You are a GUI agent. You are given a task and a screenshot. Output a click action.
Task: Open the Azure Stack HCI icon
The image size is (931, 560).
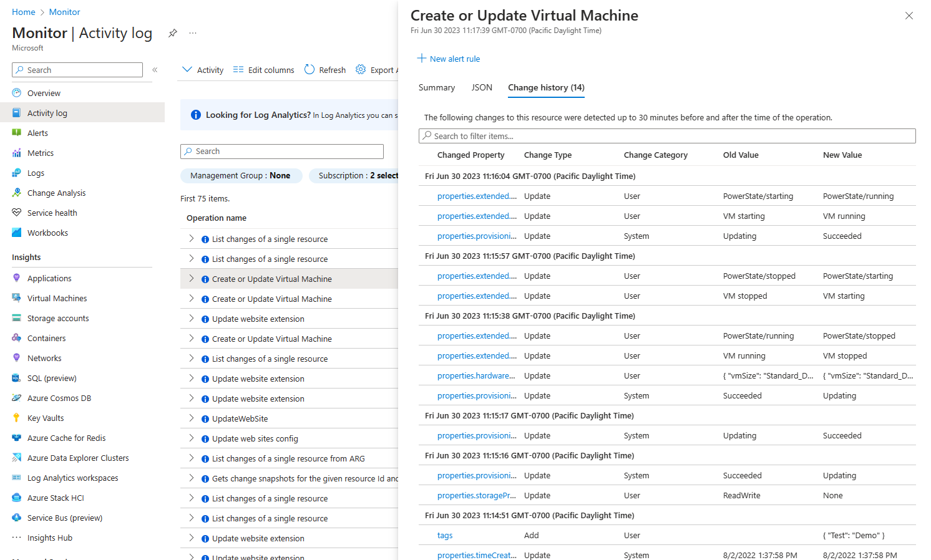point(17,498)
